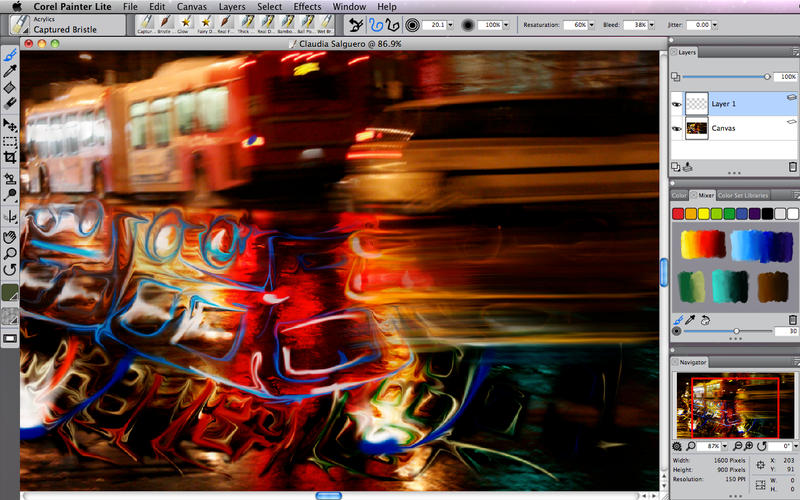Delete layer using Layers panel trash icon
The image size is (800, 500).
(x=792, y=167)
